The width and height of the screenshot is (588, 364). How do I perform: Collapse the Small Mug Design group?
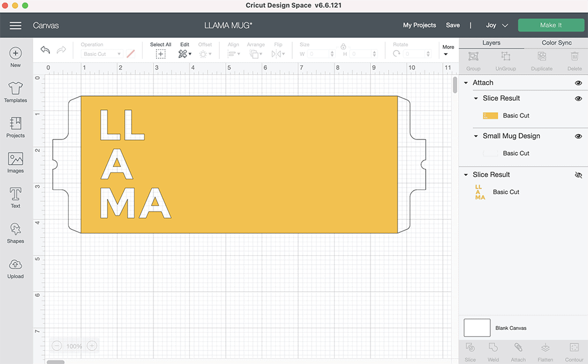[476, 136]
